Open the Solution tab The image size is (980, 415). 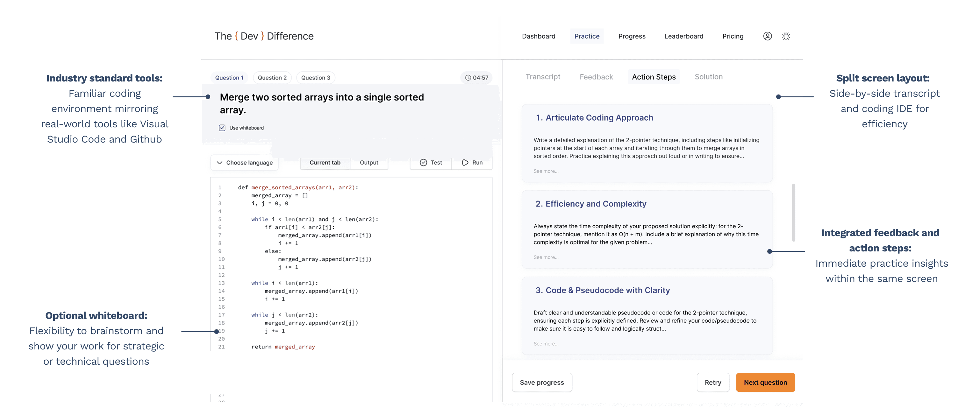click(708, 77)
